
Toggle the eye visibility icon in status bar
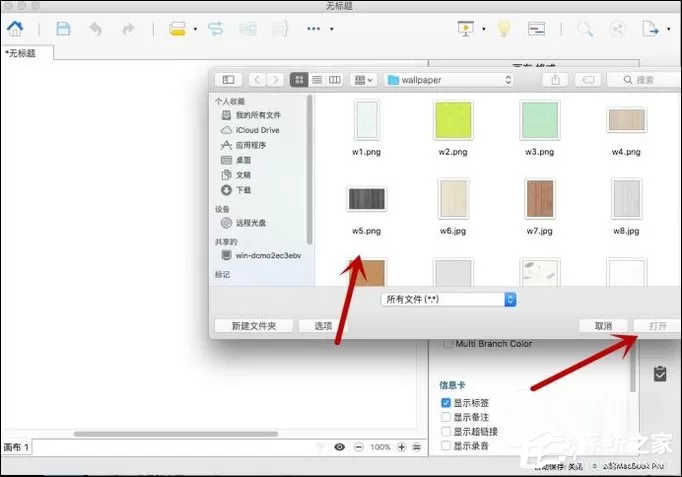click(340, 447)
